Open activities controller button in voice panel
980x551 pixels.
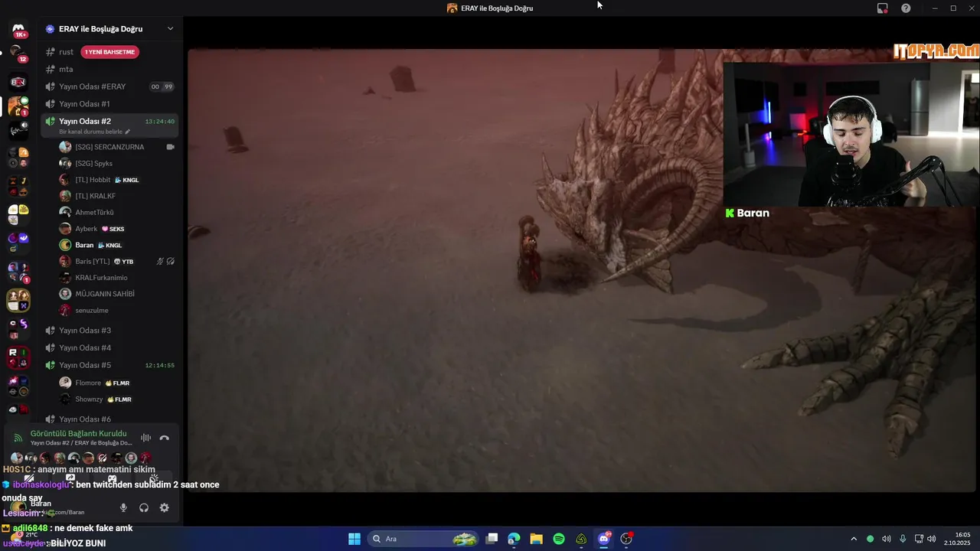(x=112, y=479)
